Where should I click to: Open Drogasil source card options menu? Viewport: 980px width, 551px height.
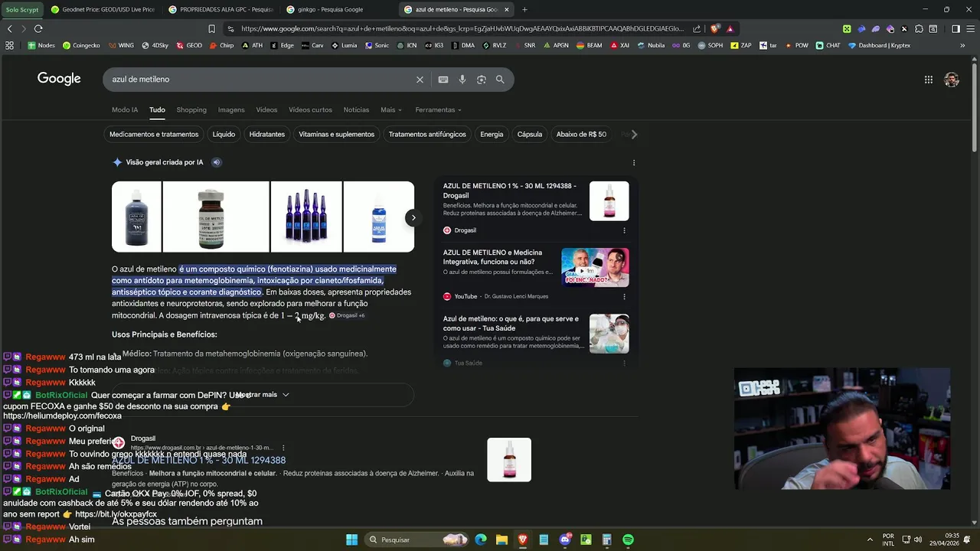[x=624, y=230]
